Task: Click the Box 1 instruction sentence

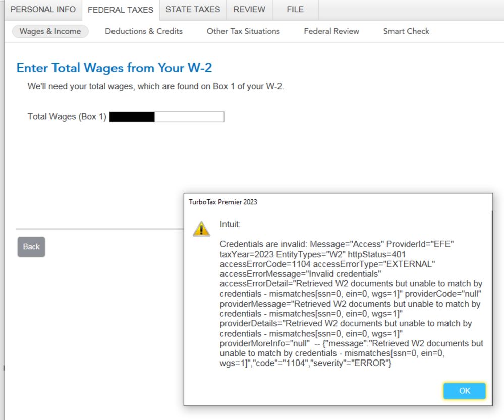Action: point(155,86)
